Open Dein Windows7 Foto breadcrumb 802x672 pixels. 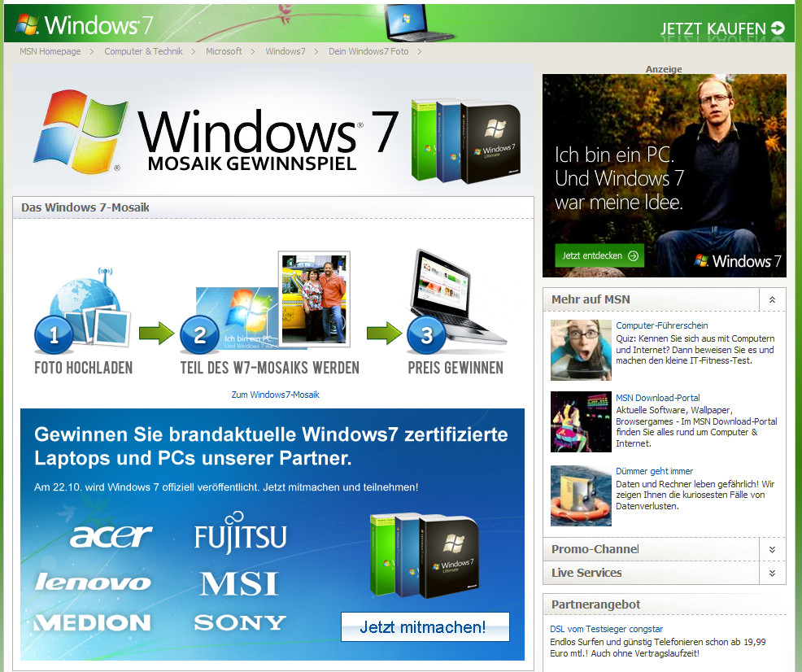pyautogui.click(x=368, y=51)
